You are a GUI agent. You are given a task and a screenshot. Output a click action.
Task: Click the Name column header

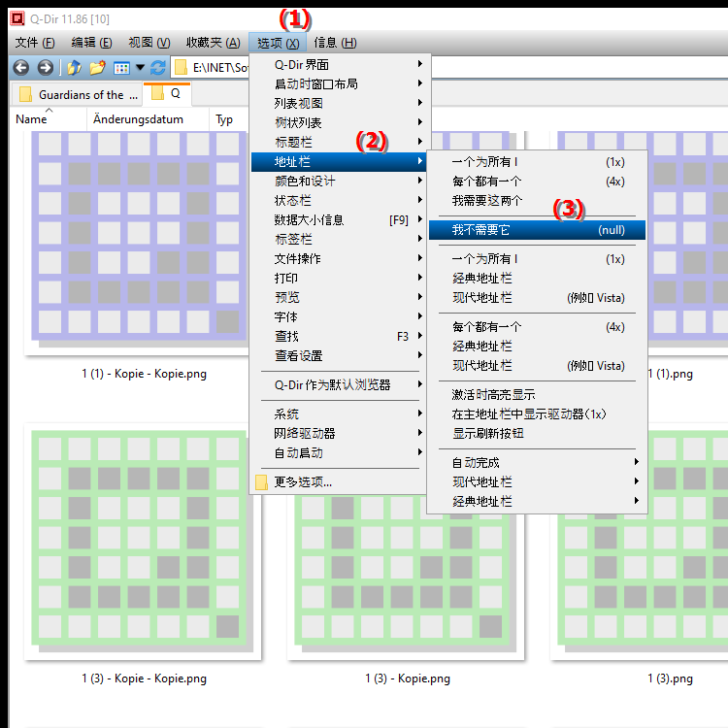tap(31, 119)
